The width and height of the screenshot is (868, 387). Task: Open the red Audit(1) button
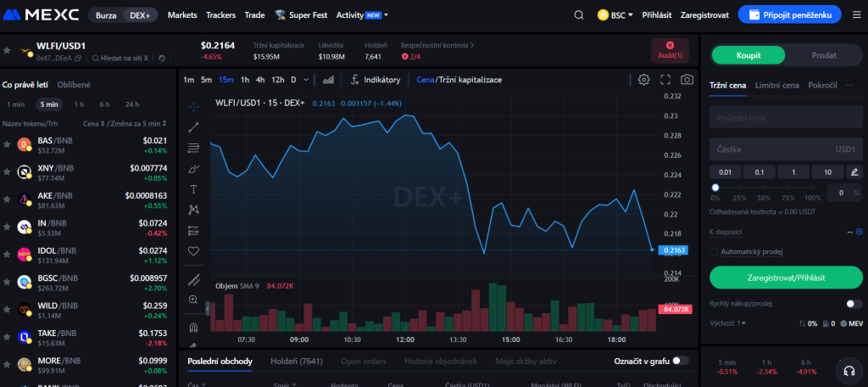[670, 50]
